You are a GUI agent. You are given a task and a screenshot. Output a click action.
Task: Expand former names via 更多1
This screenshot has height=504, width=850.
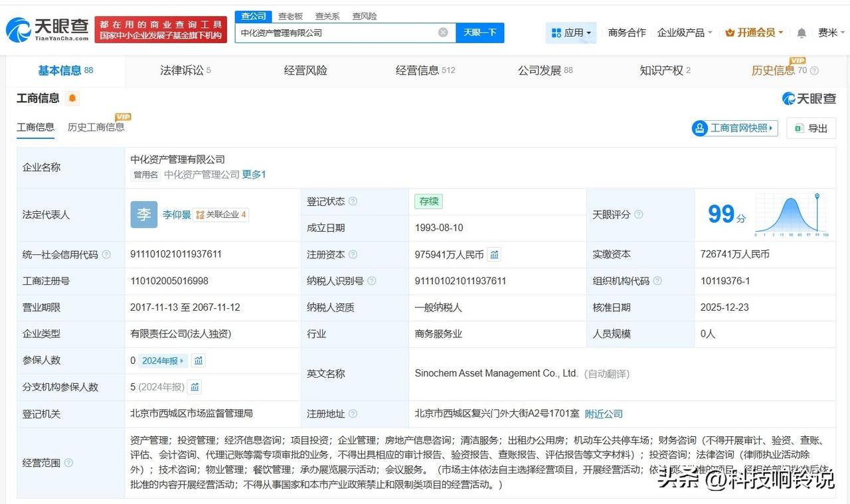254,175
